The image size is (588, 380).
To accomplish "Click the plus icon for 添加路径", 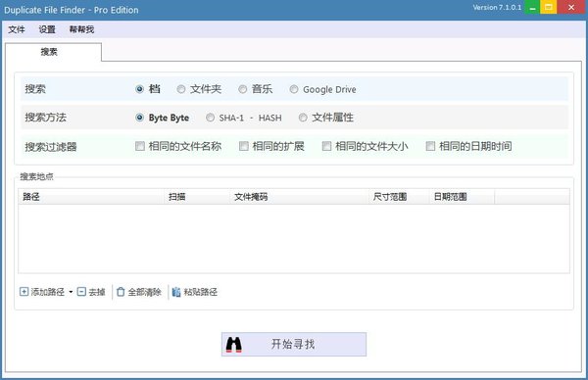I will coord(24,292).
